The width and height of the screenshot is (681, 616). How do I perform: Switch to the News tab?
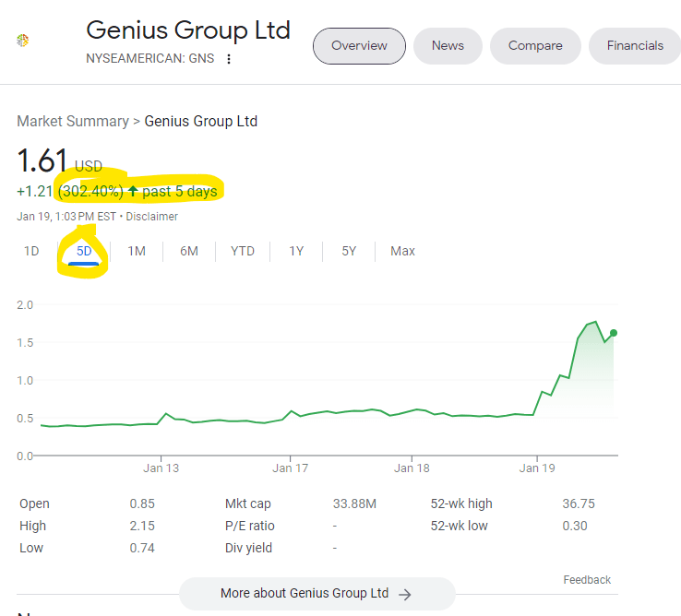coord(448,45)
